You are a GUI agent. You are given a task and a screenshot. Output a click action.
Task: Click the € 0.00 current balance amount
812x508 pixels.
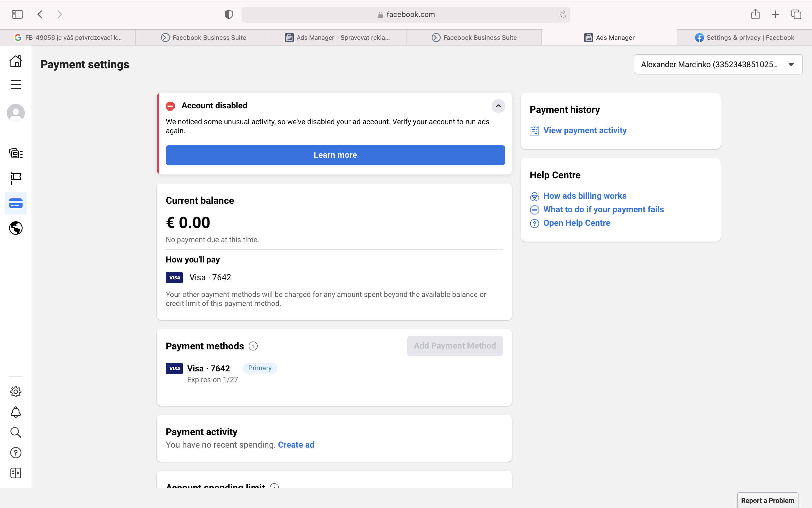pyautogui.click(x=188, y=222)
